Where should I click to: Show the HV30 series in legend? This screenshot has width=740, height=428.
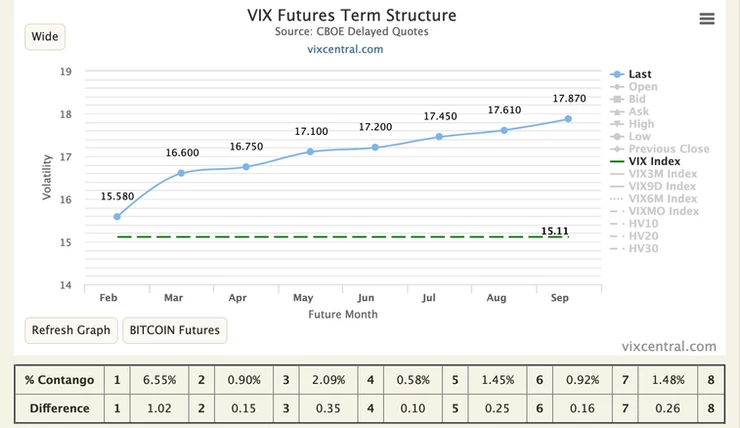645,248
